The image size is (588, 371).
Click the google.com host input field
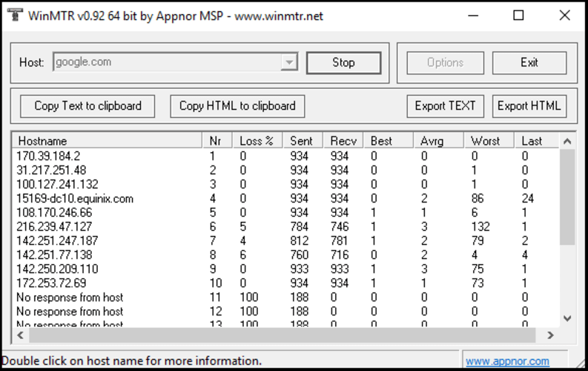pos(167,63)
